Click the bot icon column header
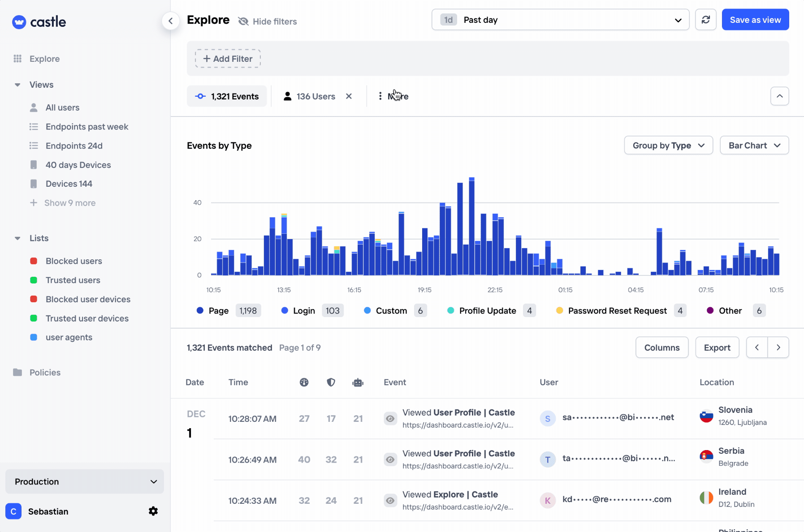The image size is (804, 532). pos(358,382)
